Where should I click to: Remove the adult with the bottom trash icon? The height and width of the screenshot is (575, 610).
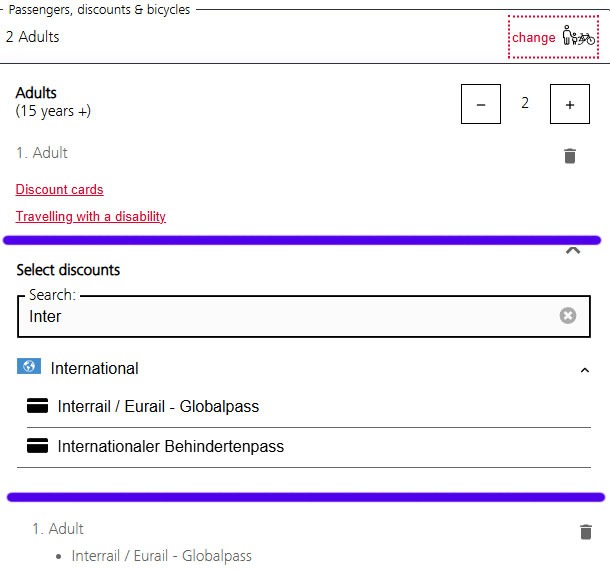tap(586, 532)
